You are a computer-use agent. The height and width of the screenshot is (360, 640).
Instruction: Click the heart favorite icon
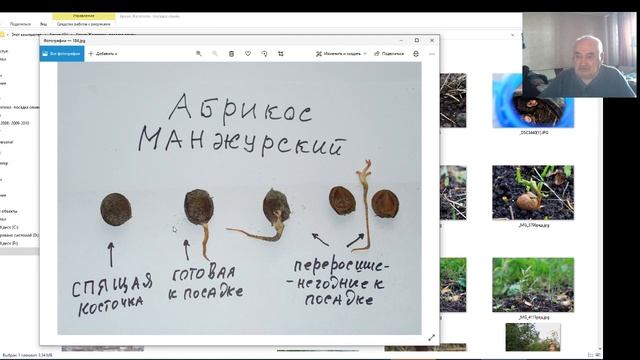point(248,53)
